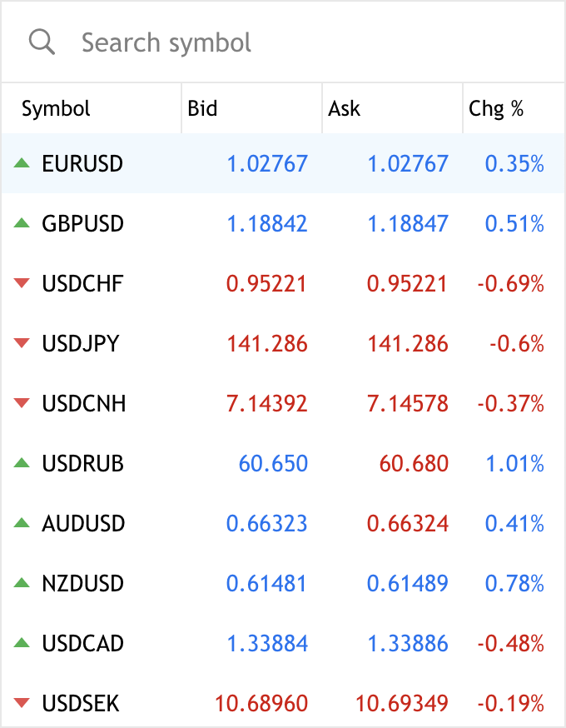Click the search magnifier icon
This screenshot has height=728, width=566.
42,42
